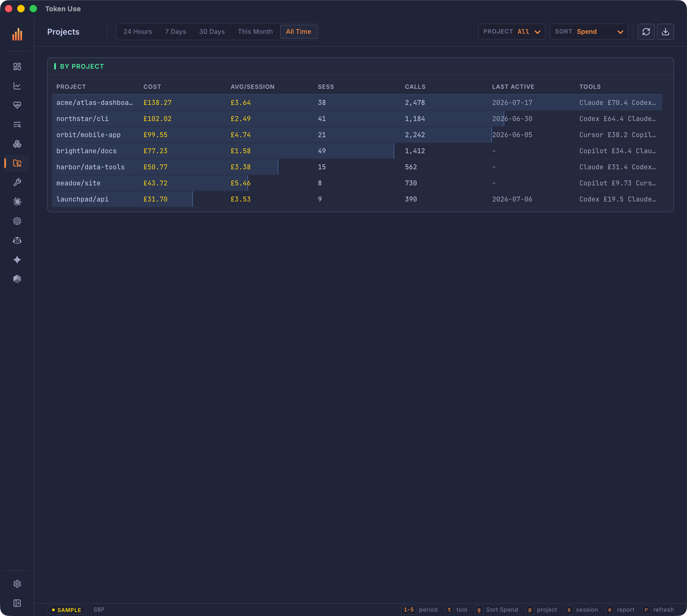The height and width of the screenshot is (616, 687).
Task: Click the 's session' shortcut hint
Action: (x=581, y=610)
